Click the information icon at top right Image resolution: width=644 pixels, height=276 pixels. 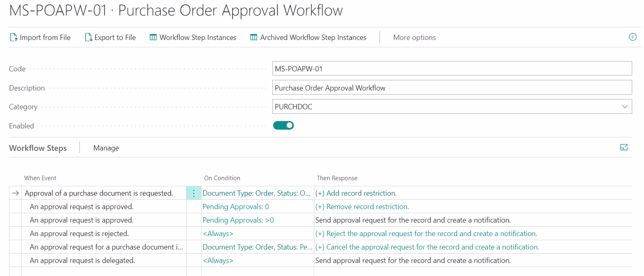point(633,37)
